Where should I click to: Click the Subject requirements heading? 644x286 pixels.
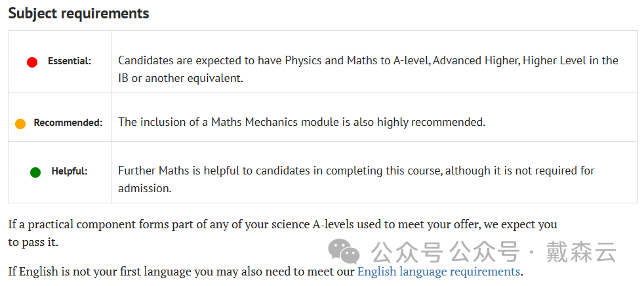pos(79,14)
